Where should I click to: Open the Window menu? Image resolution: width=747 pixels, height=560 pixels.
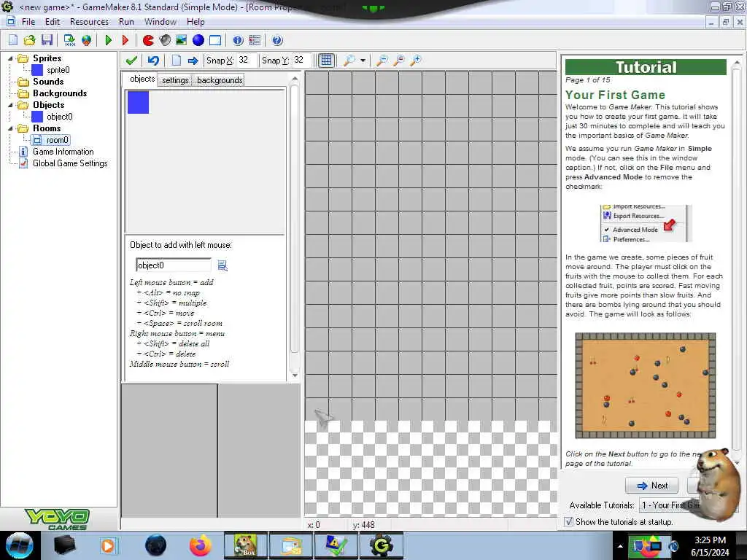pyautogui.click(x=160, y=22)
